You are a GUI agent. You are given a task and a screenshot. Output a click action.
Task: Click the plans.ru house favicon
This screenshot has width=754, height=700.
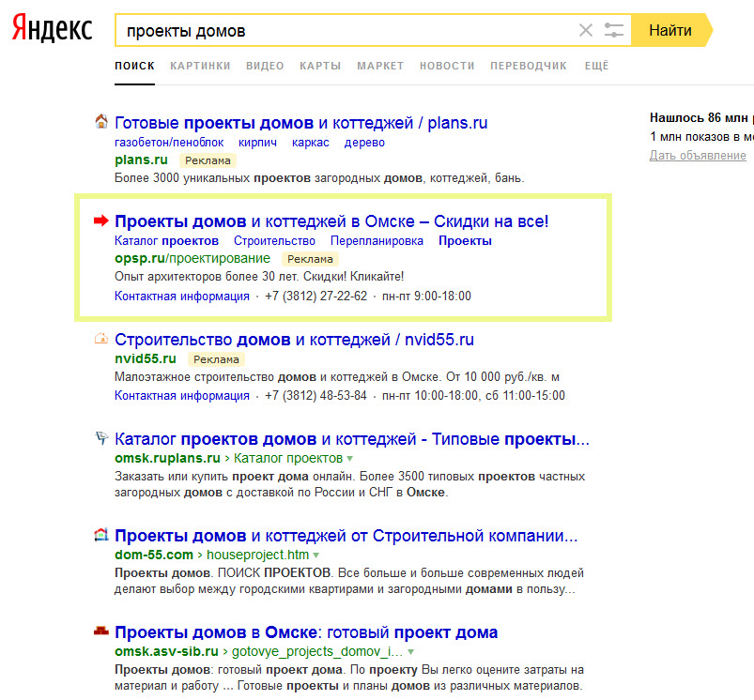[x=101, y=122]
